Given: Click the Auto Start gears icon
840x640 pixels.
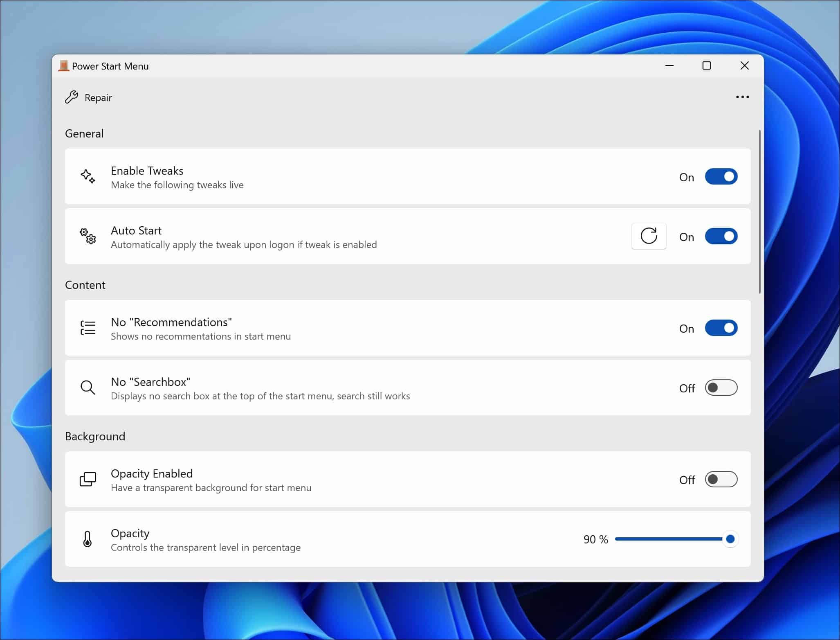Looking at the screenshot, I should (88, 237).
